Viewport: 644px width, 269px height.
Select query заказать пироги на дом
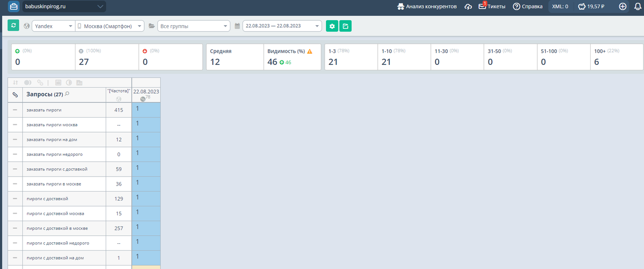point(52,139)
